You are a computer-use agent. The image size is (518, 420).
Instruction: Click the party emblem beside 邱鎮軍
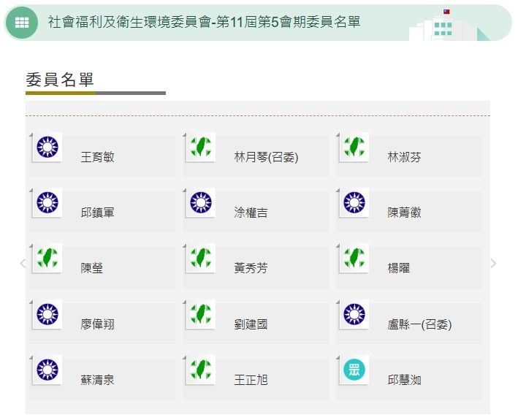click(47, 203)
